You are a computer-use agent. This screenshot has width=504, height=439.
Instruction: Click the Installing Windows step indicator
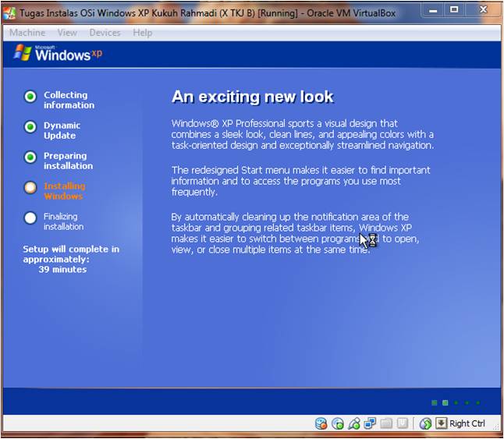click(30, 188)
